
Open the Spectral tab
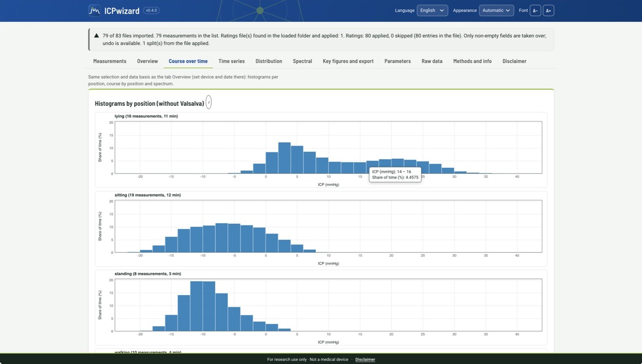pos(303,61)
